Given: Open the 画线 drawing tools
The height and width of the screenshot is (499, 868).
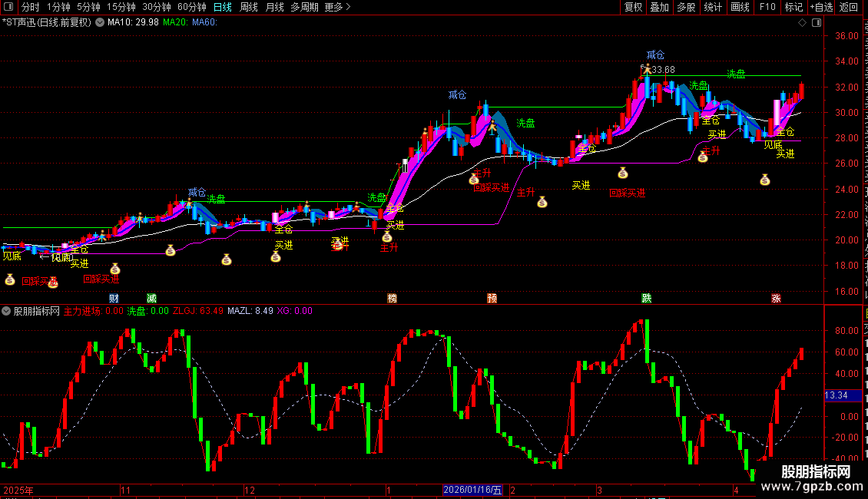Looking at the screenshot, I should point(740,7).
